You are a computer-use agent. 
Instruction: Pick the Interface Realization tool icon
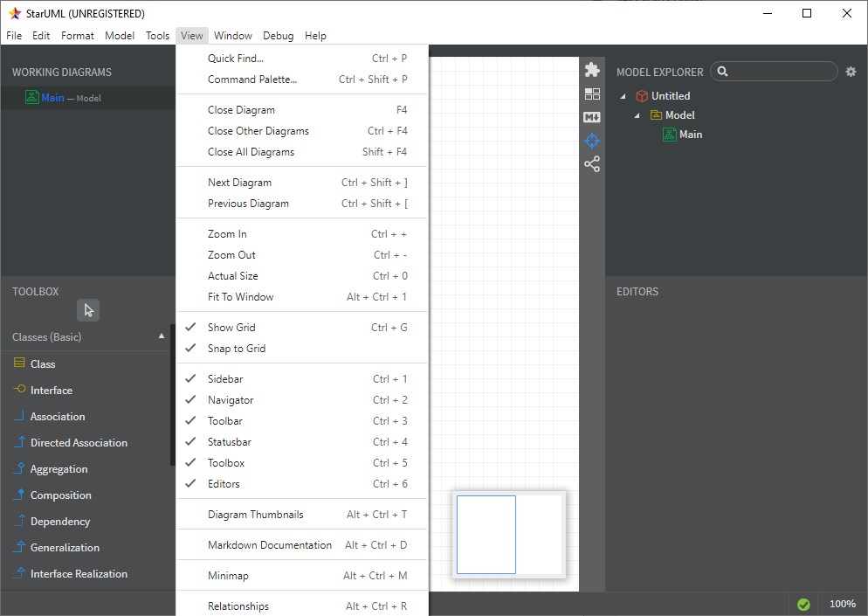pyautogui.click(x=19, y=573)
